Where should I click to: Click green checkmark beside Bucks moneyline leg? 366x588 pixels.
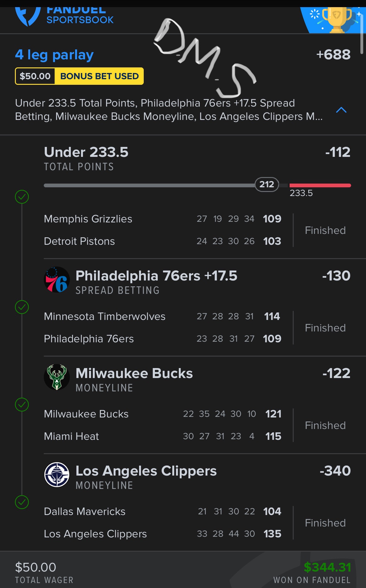pos(22,405)
